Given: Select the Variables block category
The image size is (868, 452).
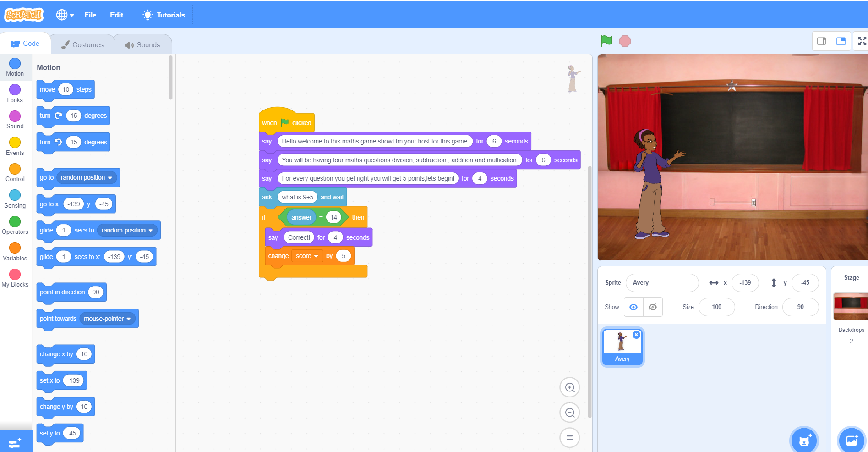Looking at the screenshot, I should [15, 252].
